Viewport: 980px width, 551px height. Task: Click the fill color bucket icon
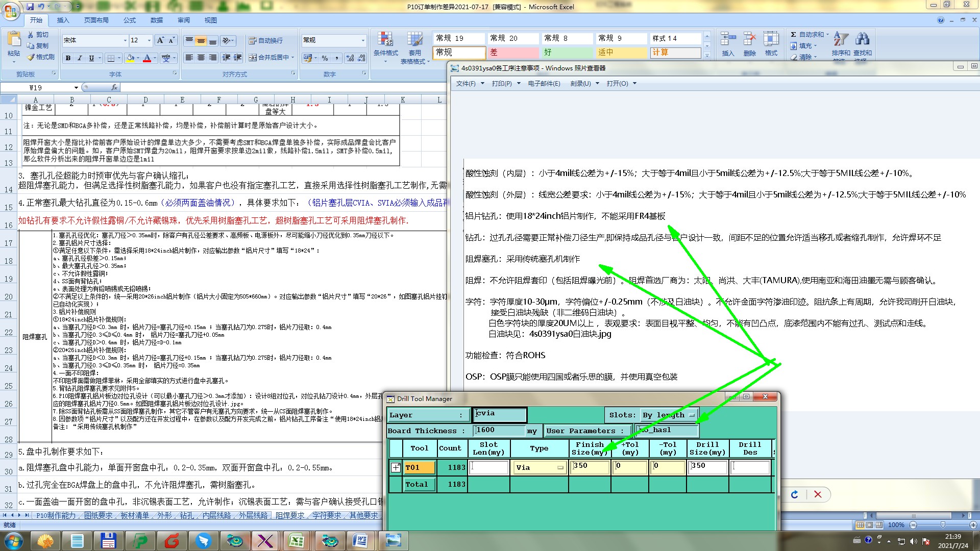click(131, 58)
